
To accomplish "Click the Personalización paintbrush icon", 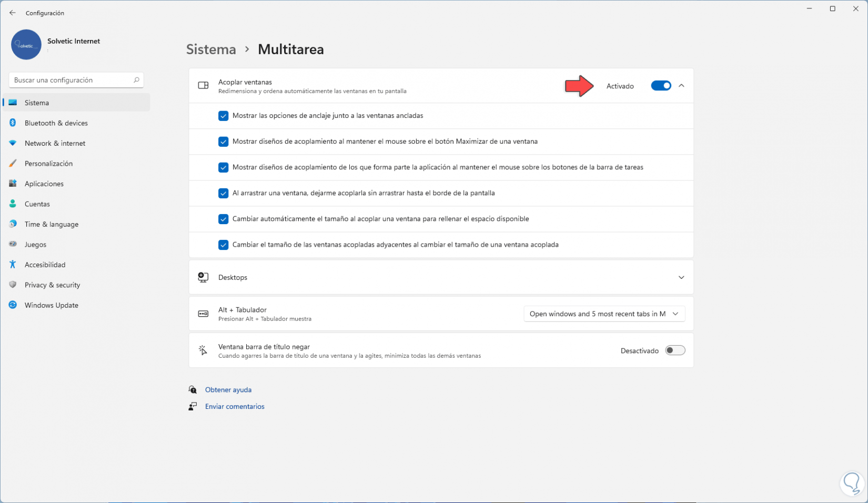I will tap(13, 163).
